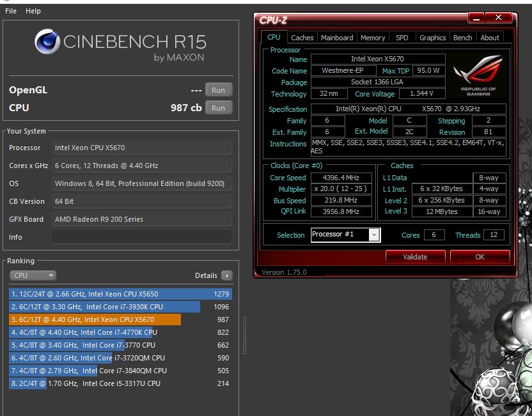Click the ROG Republic of Gamers logo
The width and height of the screenshot is (532, 416).
478,75
